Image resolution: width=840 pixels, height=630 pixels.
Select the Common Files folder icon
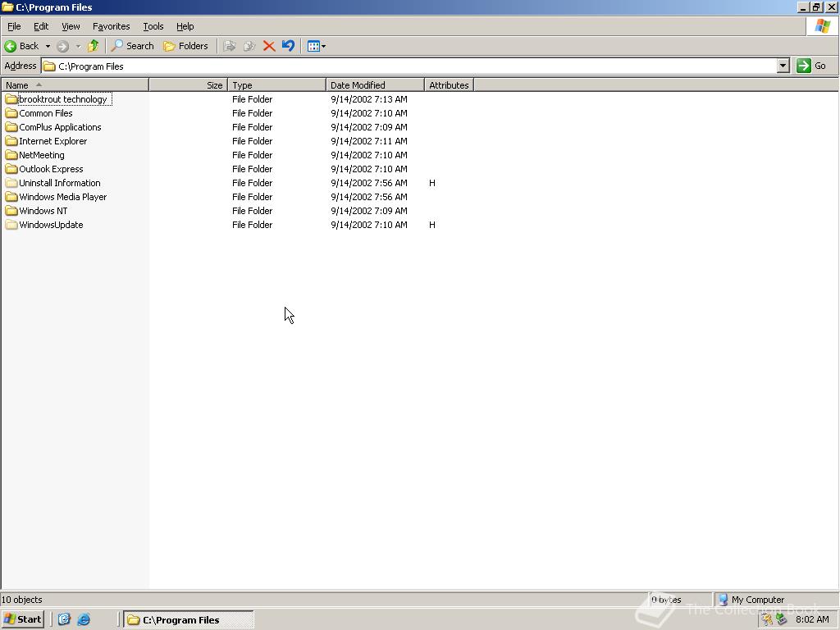point(11,113)
